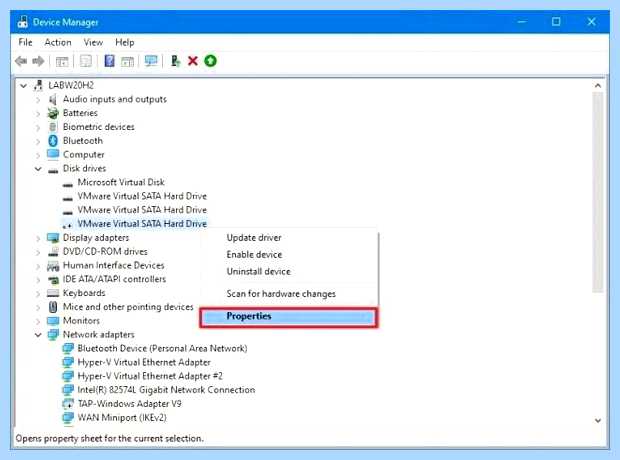
Task: Click the scrollbar up arrow
Action: (x=598, y=85)
